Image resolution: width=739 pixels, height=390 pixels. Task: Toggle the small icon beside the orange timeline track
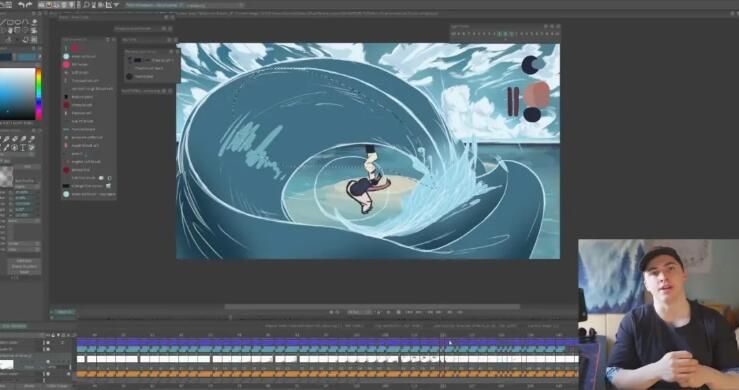(48, 374)
